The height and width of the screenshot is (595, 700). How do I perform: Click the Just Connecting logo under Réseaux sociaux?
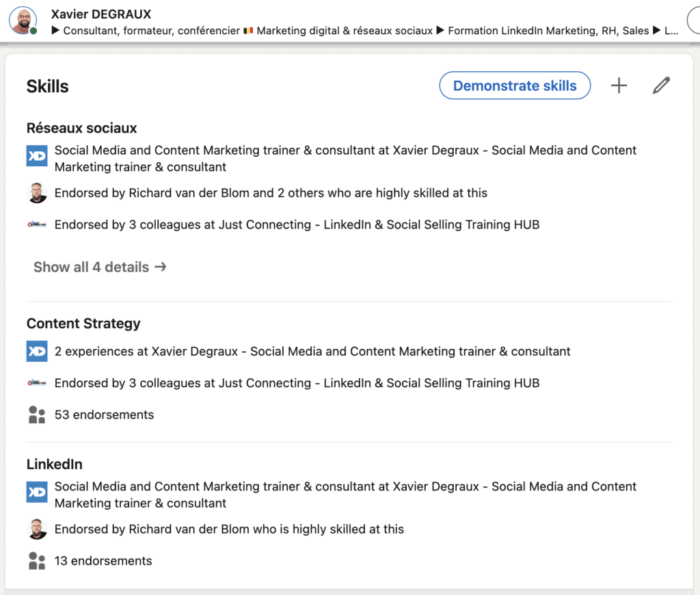coord(37,224)
